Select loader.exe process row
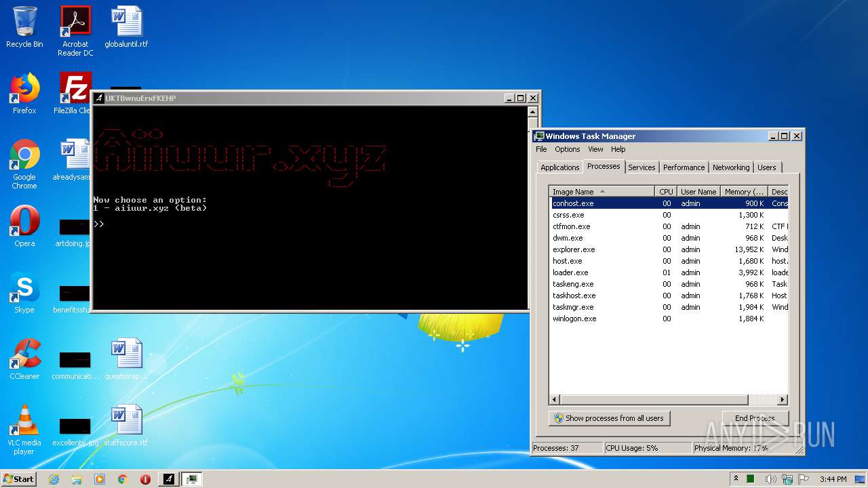The width and height of the screenshot is (868, 488). click(x=669, y=272)
